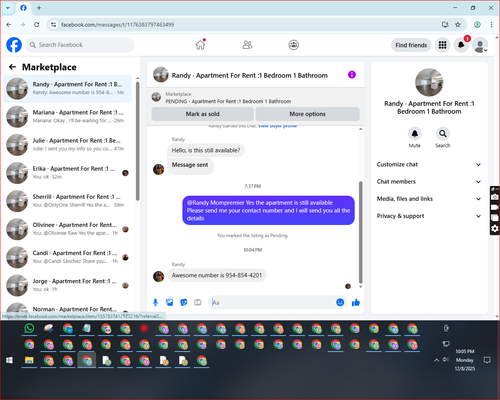Open the Friends icon in top navigation
The image size is (500, 400).
pos(247,45)
